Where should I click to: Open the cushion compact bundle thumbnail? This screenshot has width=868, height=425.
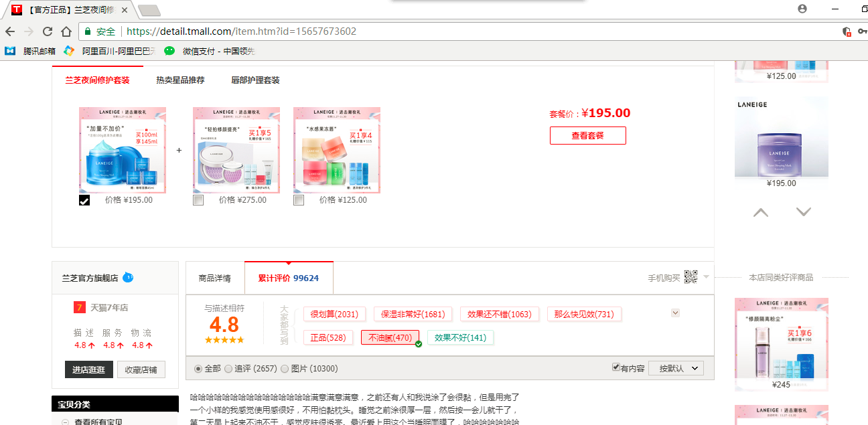[x=236, y=151]
